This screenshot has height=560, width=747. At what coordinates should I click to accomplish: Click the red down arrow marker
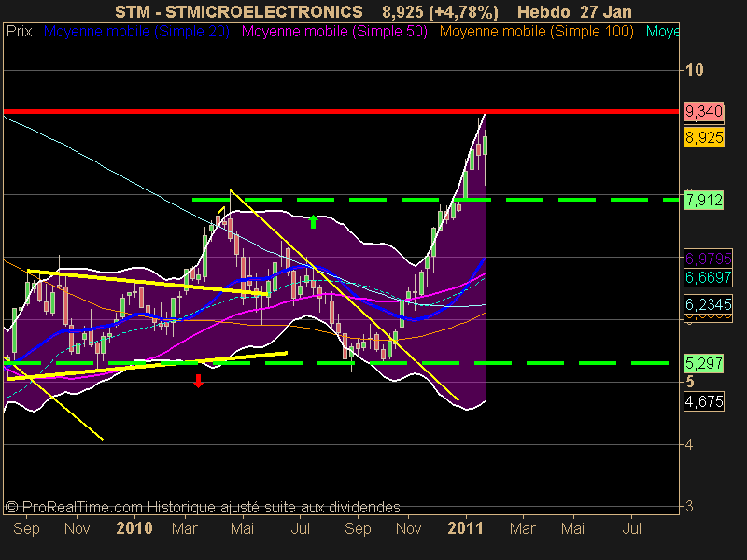coord(198,381)
